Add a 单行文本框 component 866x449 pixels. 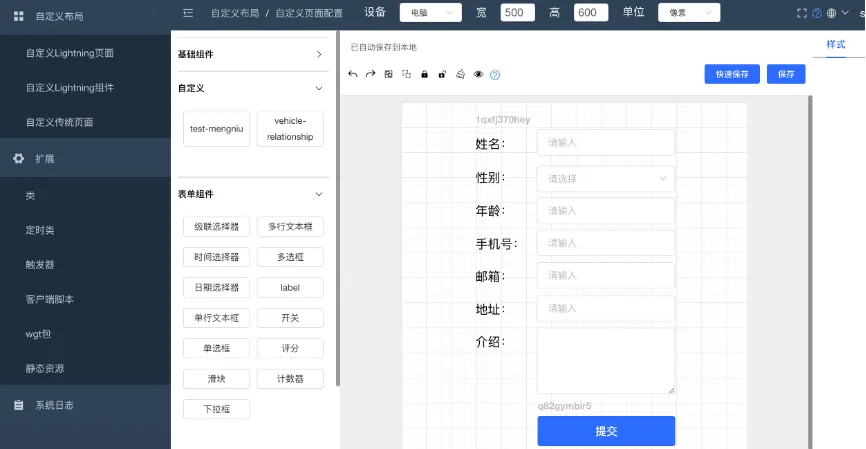pos(216,318)
